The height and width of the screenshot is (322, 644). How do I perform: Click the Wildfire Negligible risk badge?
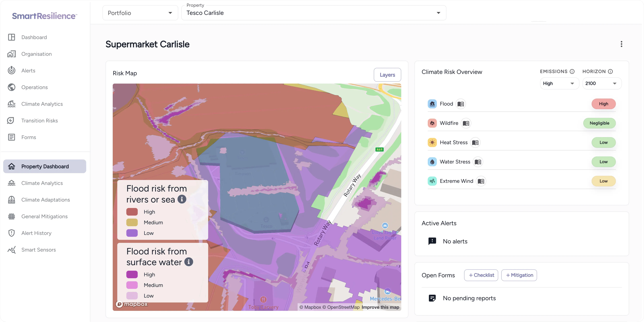[x=599, y=123]
